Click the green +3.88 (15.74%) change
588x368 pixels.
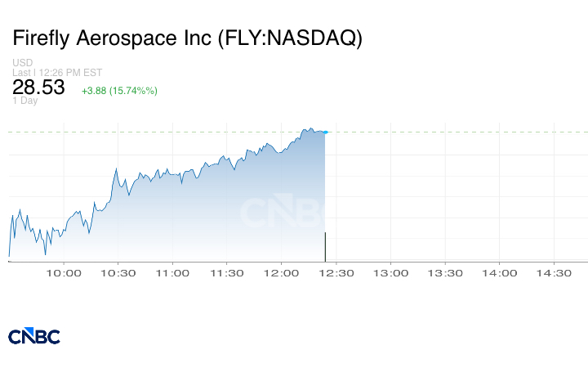pos(119,90)
